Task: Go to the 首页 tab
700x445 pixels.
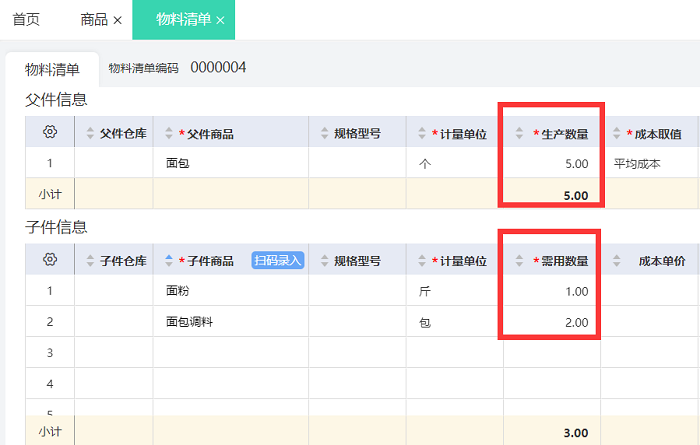Action: (26, 19)
